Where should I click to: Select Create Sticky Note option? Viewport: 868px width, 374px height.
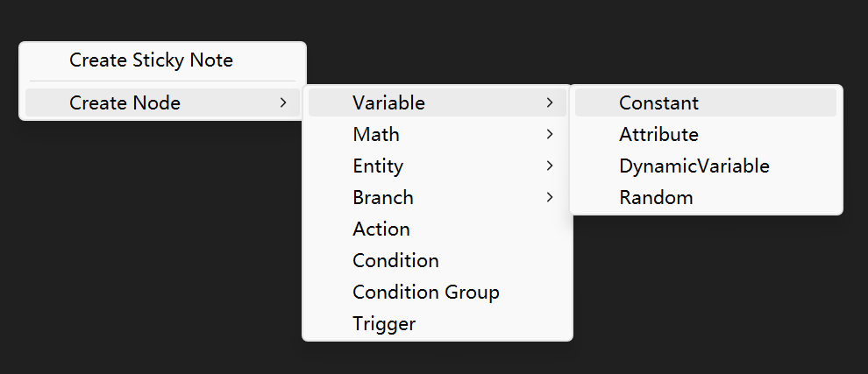[151, 60]
